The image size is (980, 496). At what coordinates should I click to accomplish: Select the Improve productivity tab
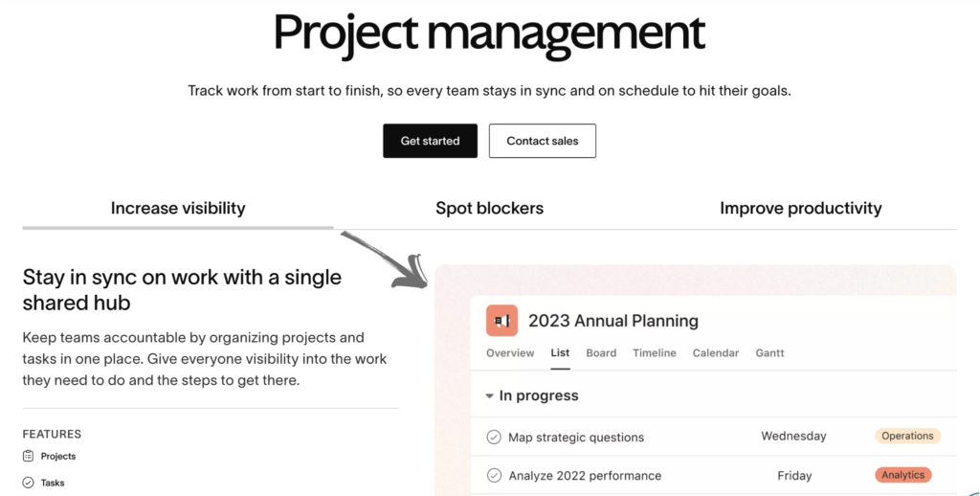coord(801,209)
